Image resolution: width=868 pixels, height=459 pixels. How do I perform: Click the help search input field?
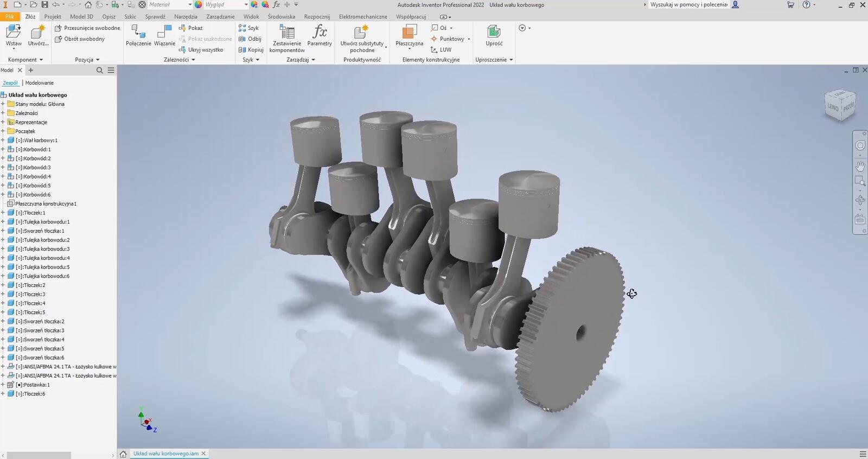688,4
